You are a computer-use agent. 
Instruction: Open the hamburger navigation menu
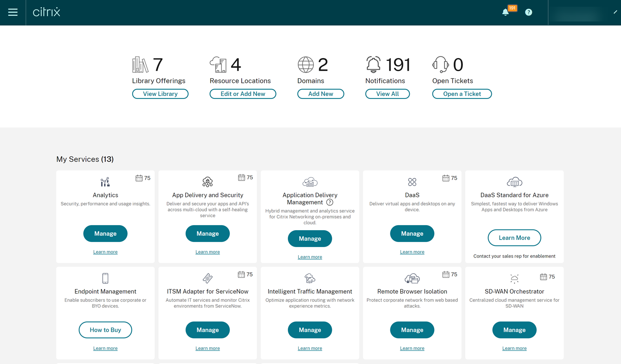click(13, 12)
